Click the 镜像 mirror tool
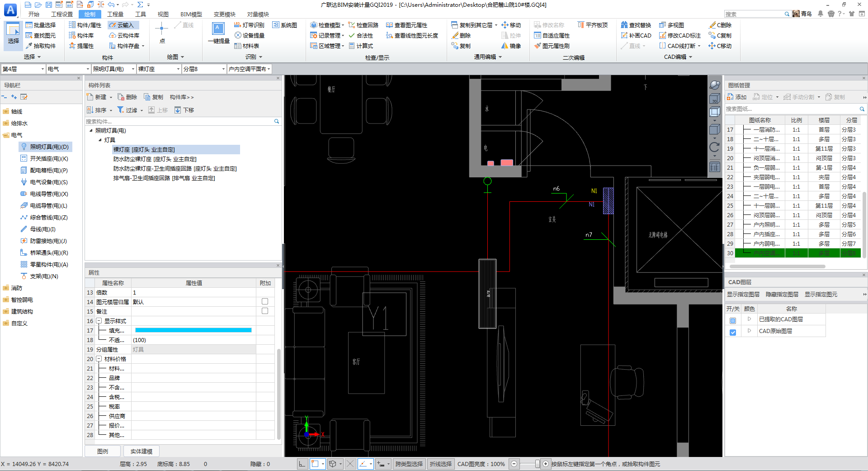This screenshot has width=868, height=471. [x=511, y=46]
